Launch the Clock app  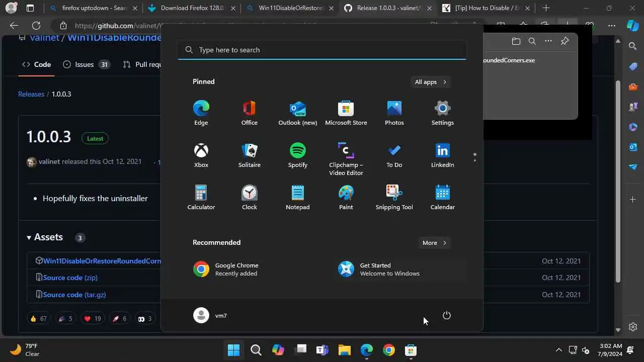[x=249, y=198]
